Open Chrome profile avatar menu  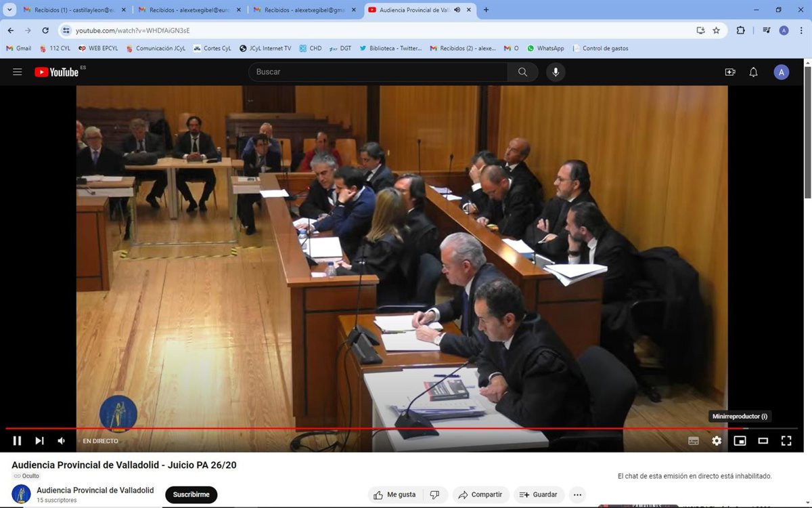(784, 30)
